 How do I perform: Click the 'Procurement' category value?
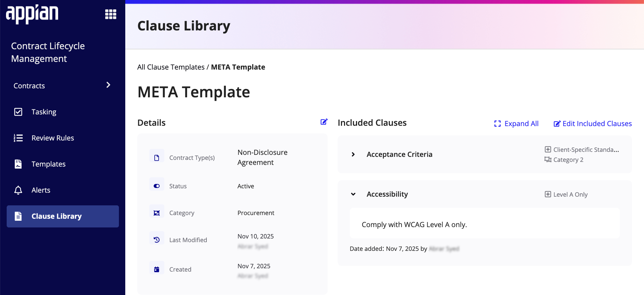tap(256, 213)
